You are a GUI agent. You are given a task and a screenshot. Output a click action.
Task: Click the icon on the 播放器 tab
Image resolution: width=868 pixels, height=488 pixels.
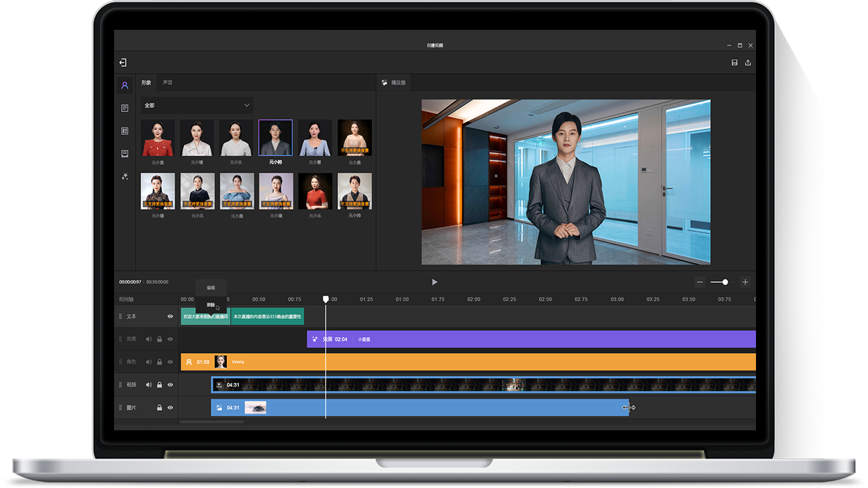385,82
